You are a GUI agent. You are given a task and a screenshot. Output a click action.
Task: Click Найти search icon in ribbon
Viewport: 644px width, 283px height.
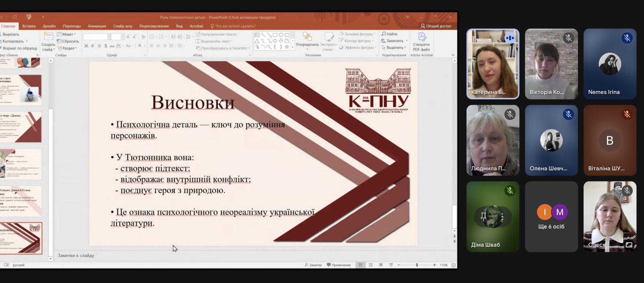click(x=389, y=34)
